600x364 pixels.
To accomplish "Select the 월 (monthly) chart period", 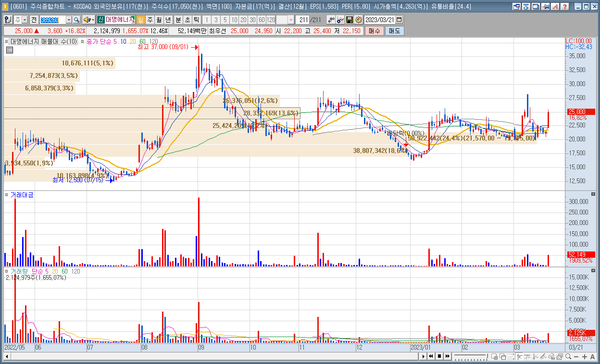I will [159, 20].
